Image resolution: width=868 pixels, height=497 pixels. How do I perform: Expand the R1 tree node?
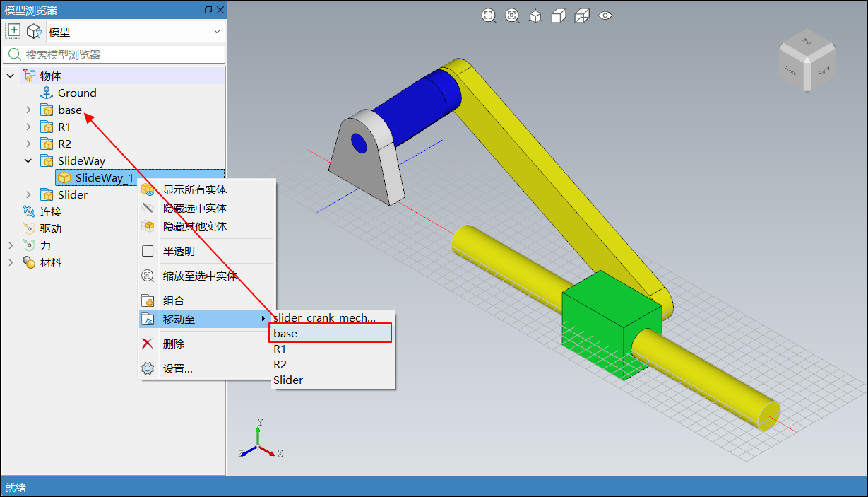(28, 127)
